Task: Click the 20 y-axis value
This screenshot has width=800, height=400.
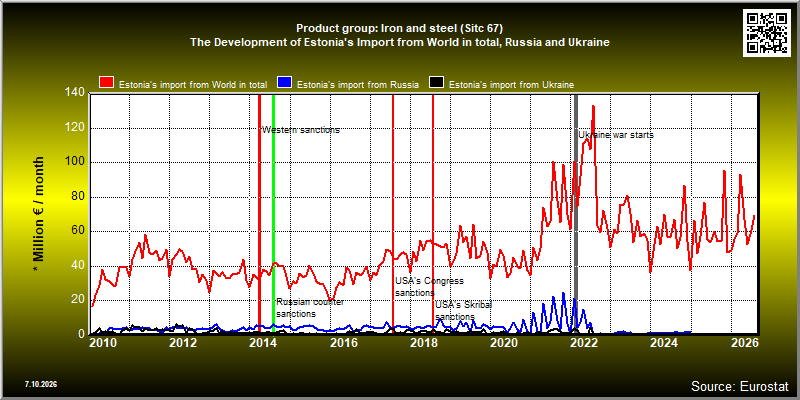Action: (x=79, y=300)
